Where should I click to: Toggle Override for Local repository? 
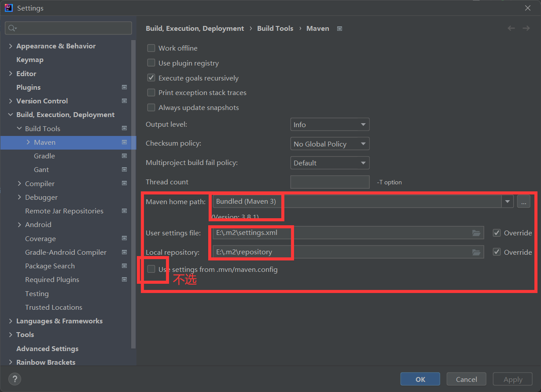click(x=497, y=252)
